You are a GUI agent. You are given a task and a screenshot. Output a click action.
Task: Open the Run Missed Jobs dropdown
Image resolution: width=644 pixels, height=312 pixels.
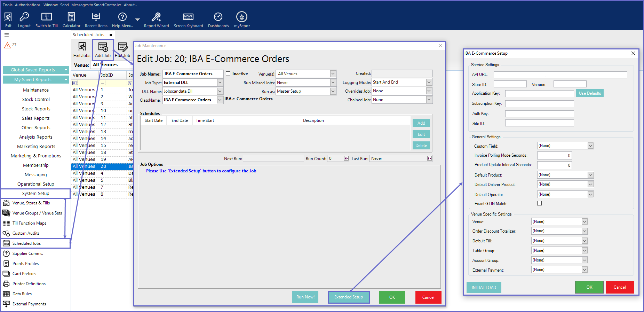(x=333, y=83)
